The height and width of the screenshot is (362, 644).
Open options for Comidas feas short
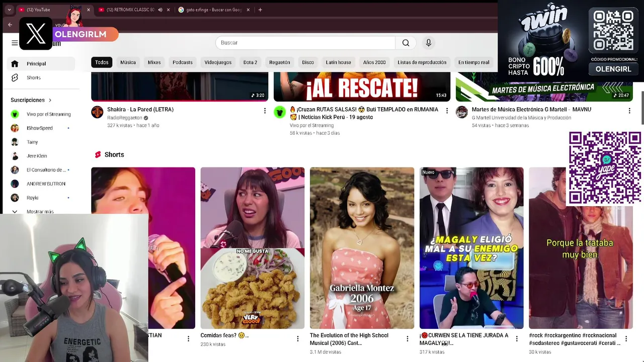297,339
